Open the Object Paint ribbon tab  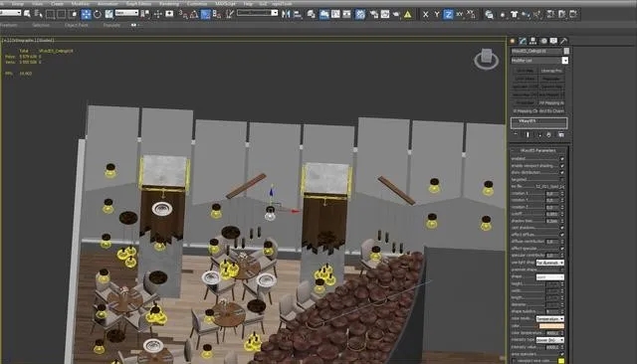pyautogui.click(x=76, y=25)
